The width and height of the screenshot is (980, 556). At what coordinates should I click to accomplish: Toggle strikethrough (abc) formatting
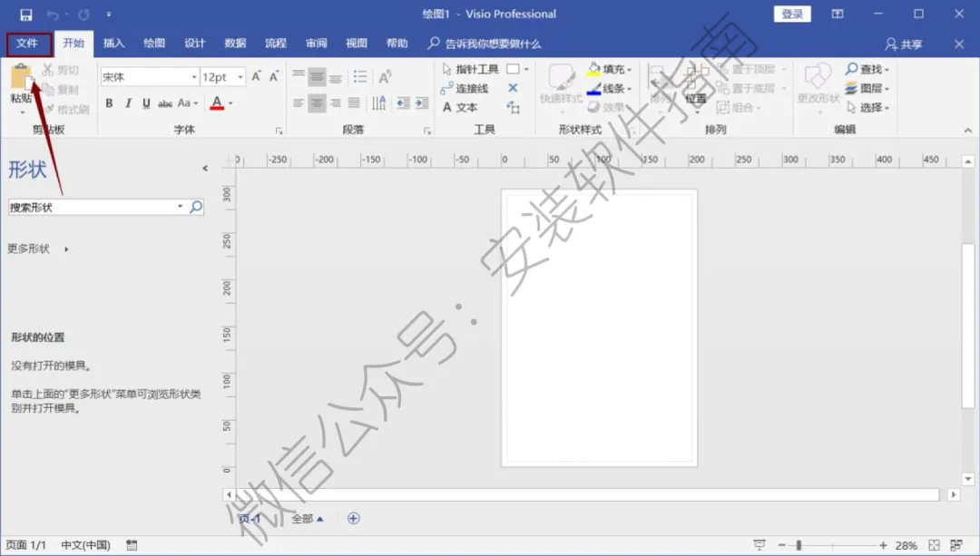point(165,103)
